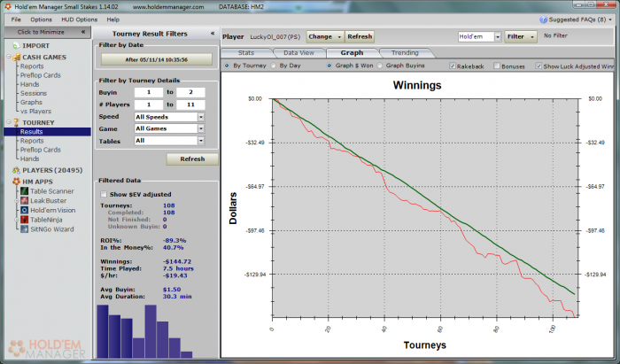Screen dimensions: 620x364
Task: Open the Options menu
Action: 41,19
